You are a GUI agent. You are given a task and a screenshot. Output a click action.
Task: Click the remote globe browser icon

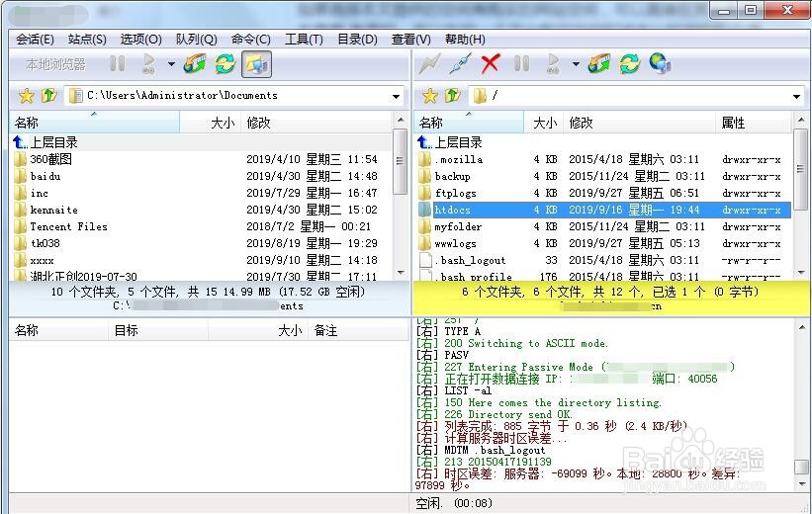tap(660, 63)
